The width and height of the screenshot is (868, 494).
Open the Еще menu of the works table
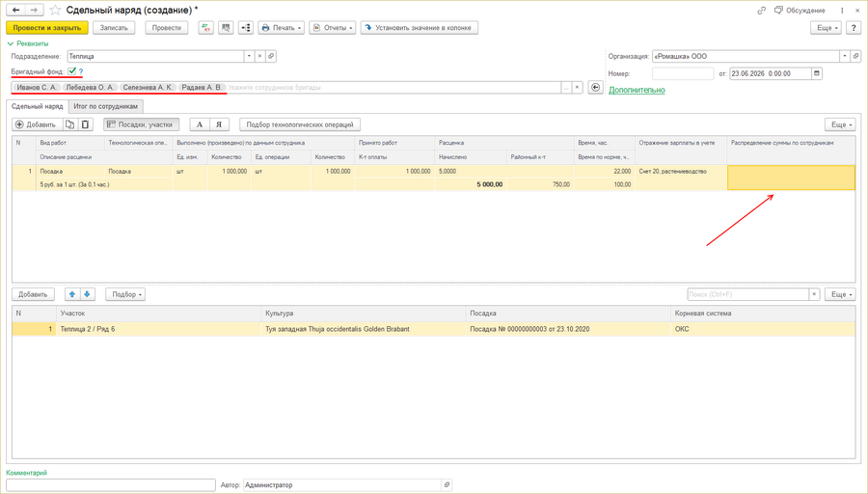click(x=840, y=124)
